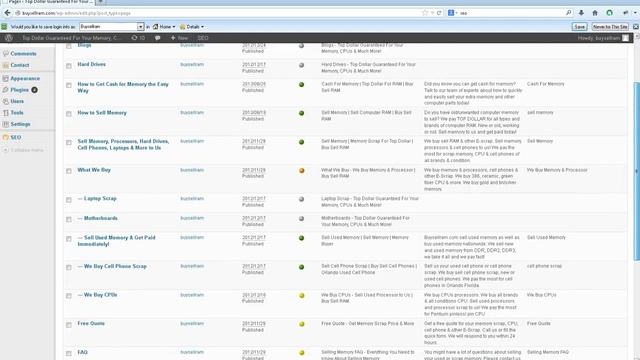Viewport: 640px width, 360px height.
Task: Click SEO dot for Sell Used Memory row
Action: pyautogui.click(x=301, y=238)
